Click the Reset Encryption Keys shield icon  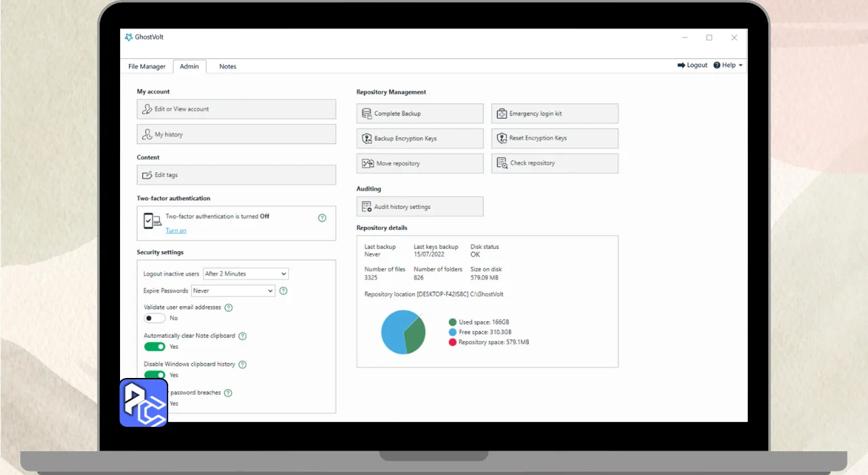click(x=502, y=138)
